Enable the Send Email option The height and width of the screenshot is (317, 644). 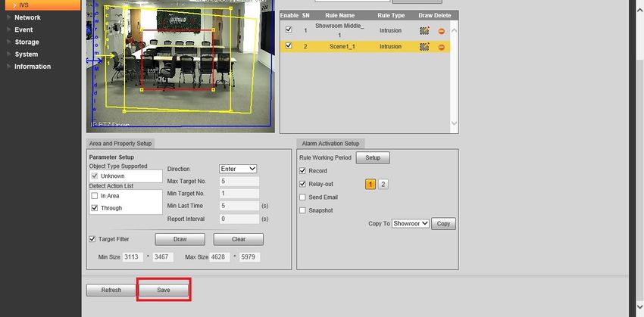[304, 197]
